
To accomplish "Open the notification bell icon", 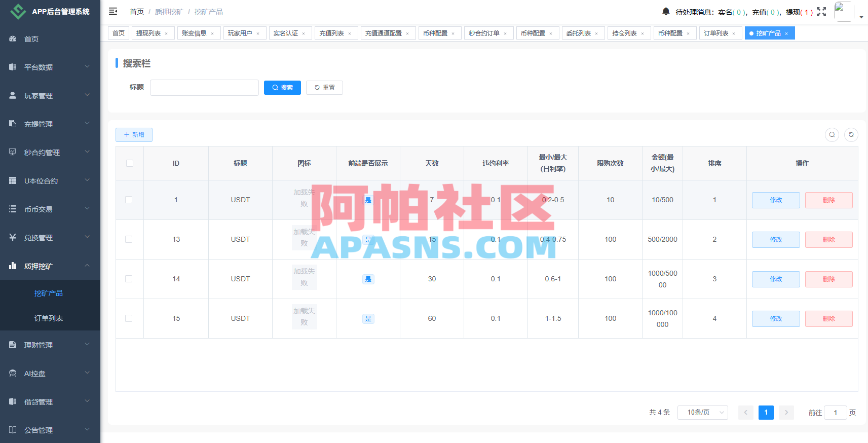I will pos(666,11).
